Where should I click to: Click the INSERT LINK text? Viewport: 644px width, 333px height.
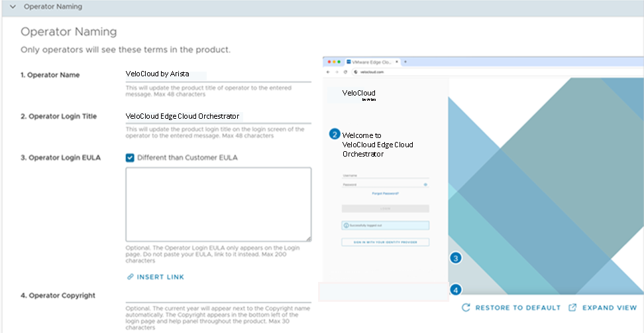click(160, 277)
